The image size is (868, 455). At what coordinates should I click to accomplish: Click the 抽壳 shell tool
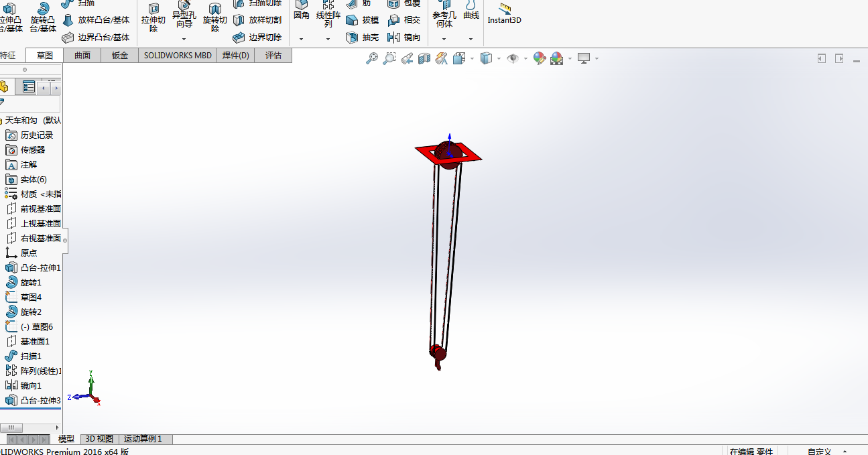coord(363,38)
